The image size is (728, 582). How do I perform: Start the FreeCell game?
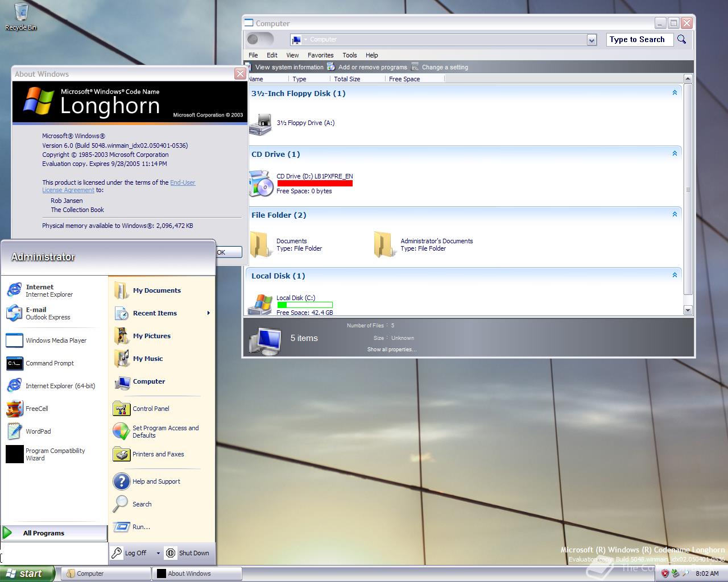click(x=27, y=409)
